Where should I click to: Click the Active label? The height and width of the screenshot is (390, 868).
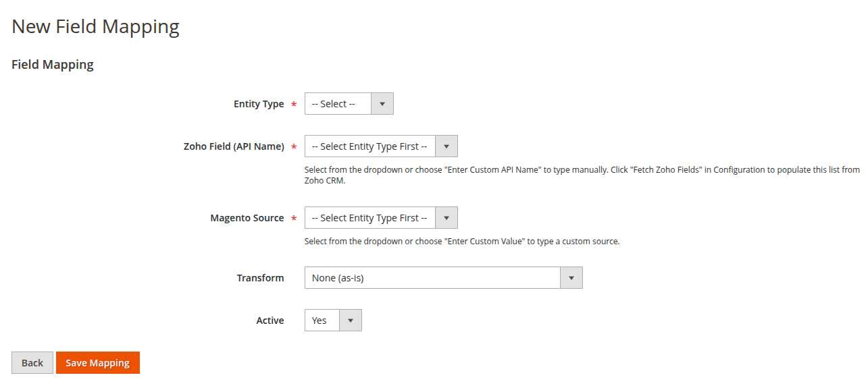pos(270,321)
